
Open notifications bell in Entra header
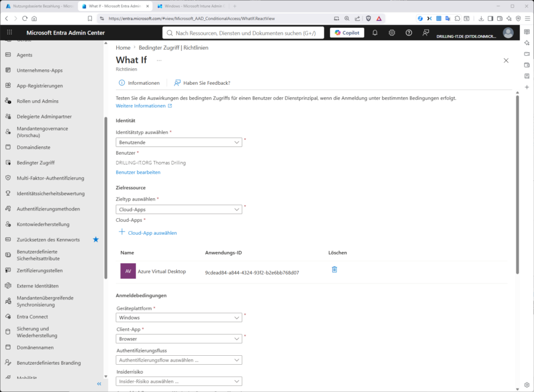tap(374, 33)
